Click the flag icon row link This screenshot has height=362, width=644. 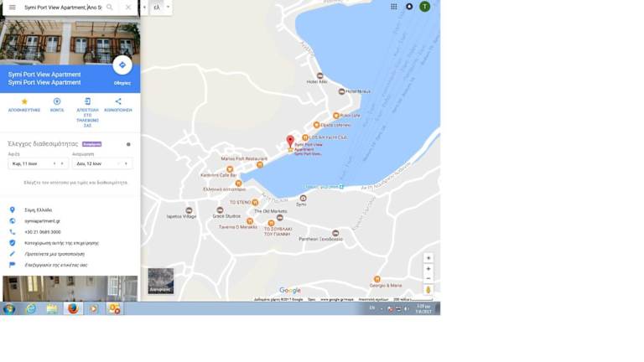click(x=56, y=265)
